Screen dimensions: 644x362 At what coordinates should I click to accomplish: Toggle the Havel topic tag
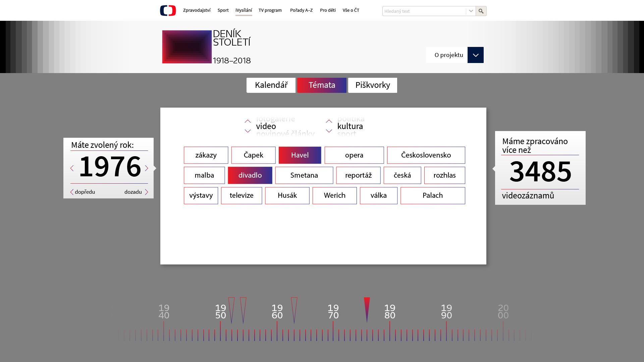pyautogui.click(x=300, y=155)
